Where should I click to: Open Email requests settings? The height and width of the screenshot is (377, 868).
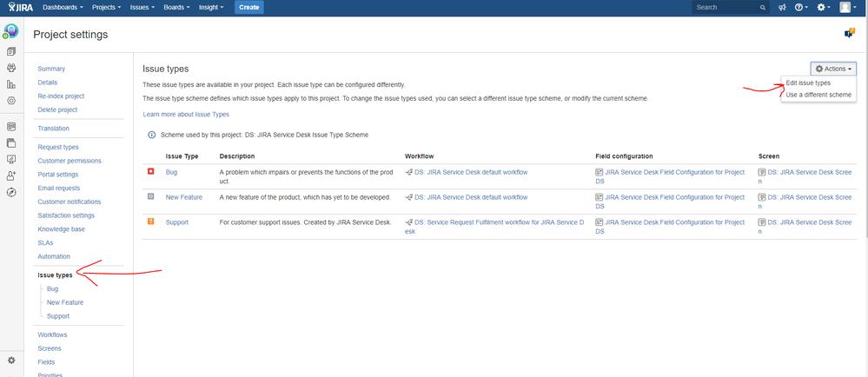[59, 188]
